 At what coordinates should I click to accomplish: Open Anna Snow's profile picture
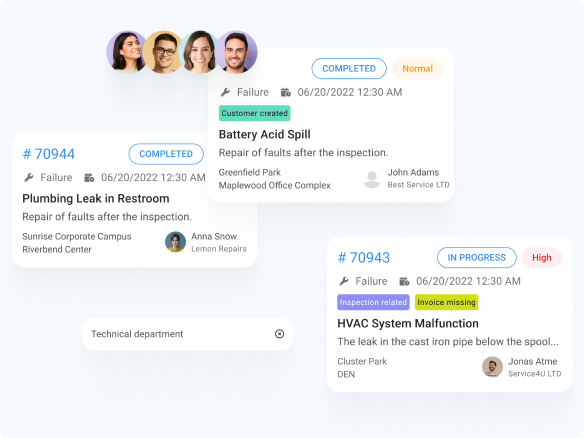(175, 242)
